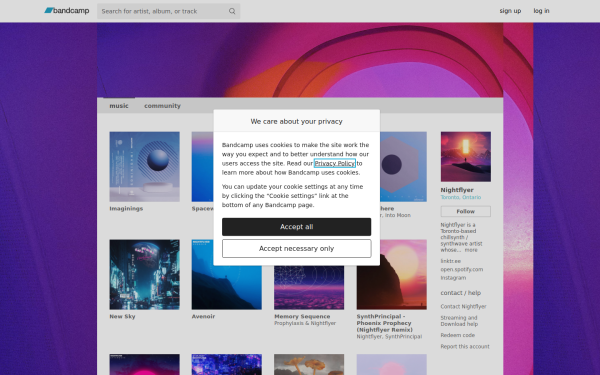Screen dimensions: 600x375
Task: Open the linktr.ee link
Action: [450, 261]
